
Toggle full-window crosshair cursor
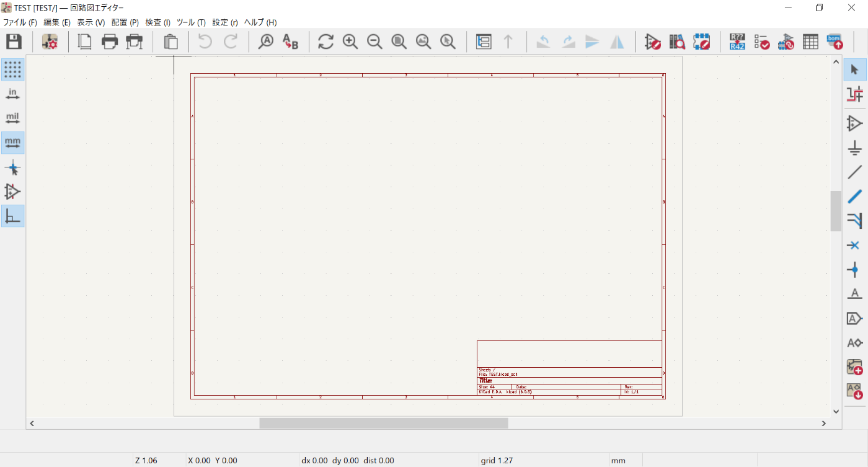(x=12, y=167)
